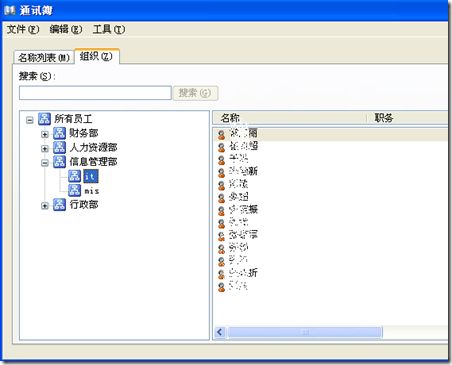452x365 pixels.
Task: Click the last contact's person icon
Action: [x=221, y=287]
